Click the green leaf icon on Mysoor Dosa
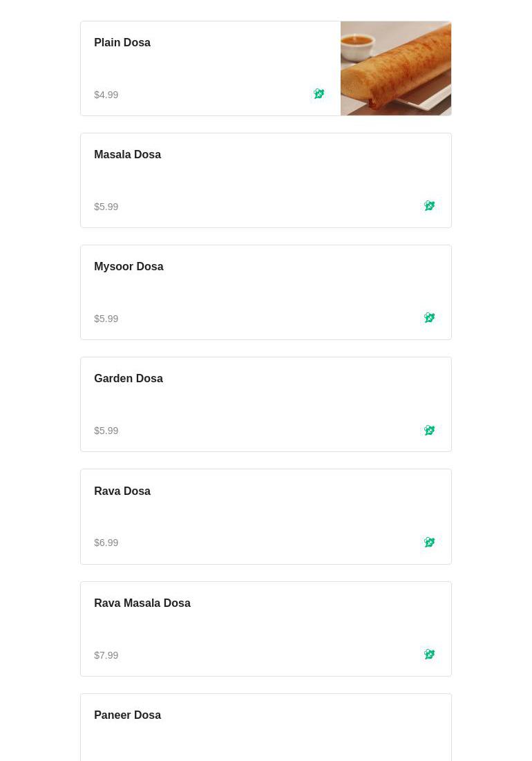532x761 pixels. pos(429,317)
